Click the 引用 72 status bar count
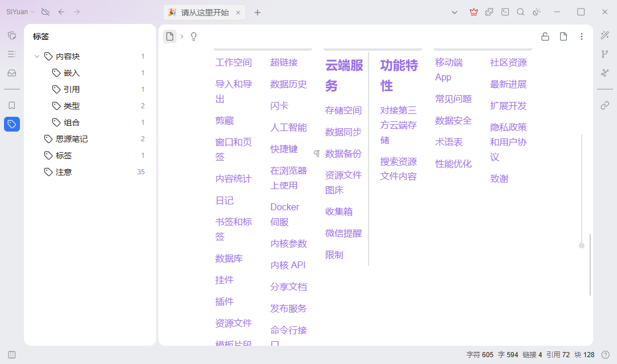The width and height of the screenshot is (617, 364). (x=558, y=354)
